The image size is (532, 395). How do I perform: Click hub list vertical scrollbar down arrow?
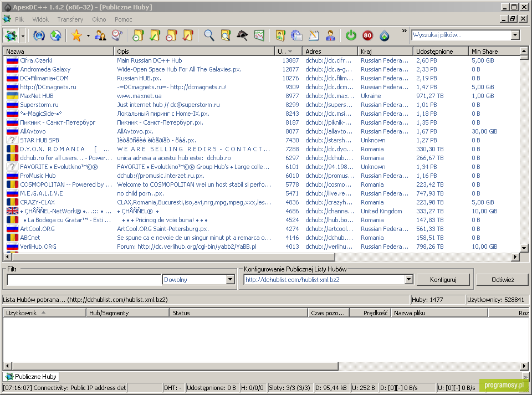[524, 248]
